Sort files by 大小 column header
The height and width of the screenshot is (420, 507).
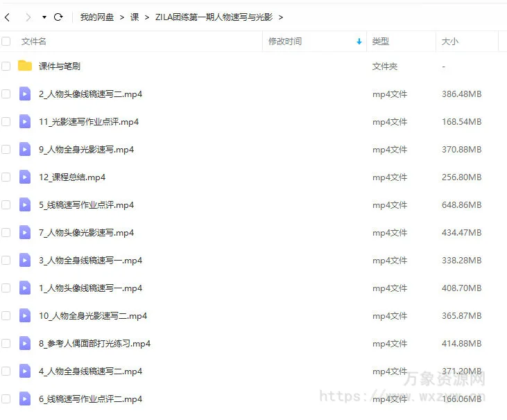coord(449,42)
